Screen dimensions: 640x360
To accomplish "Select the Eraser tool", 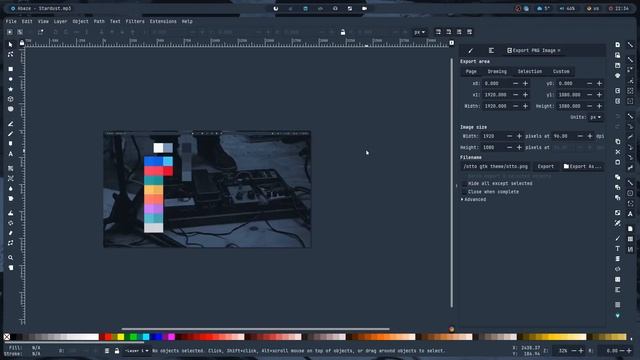I will pyautogui.click(x=11, y=233).
